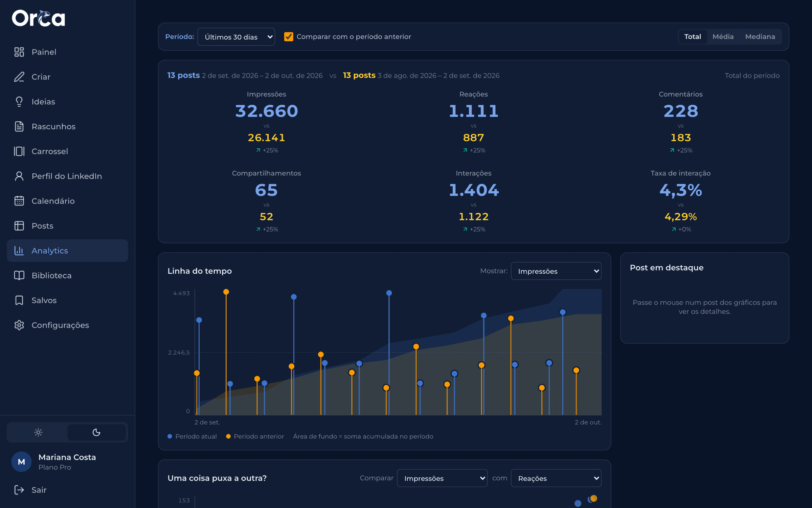812x508 pixels.
Task: Click the Perfil do LinkedIn person icon
Action: (x=19, y=176)
